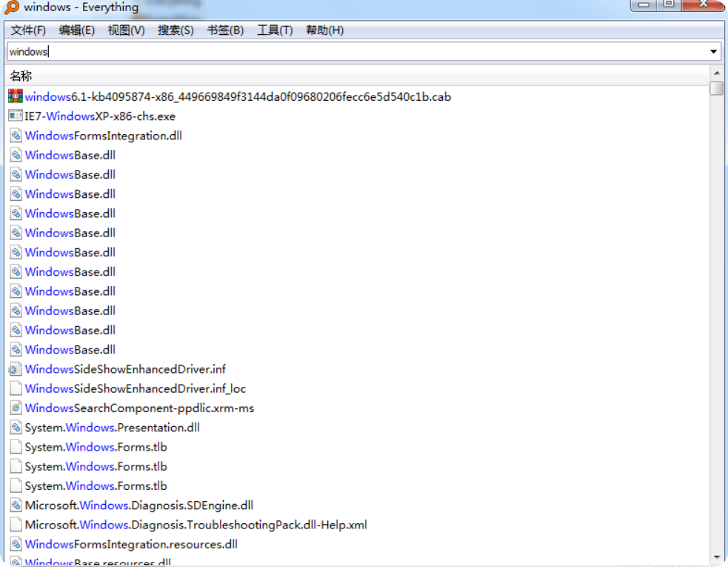Select WindowsSideShowEnhancedDriver.inf file name

click(x=125, y=369)
